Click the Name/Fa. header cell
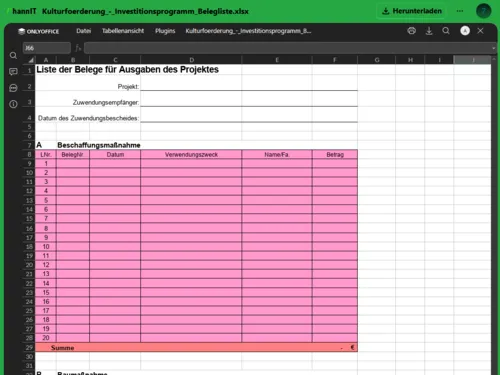Image resolution: width=500 pixels, height=375 pixels. point(277,155)
